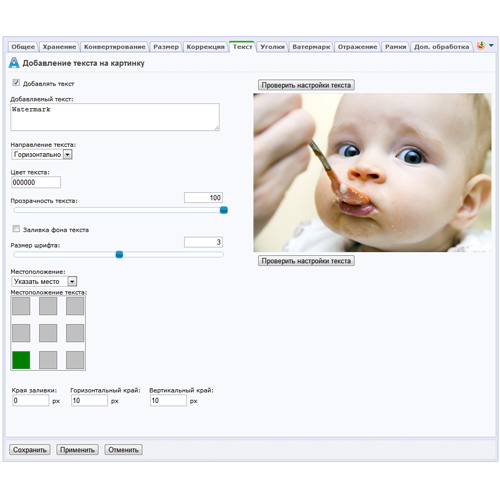The image size is (500, 500).
Task: Click the download icon beside tabs
Action: (480, 45)
